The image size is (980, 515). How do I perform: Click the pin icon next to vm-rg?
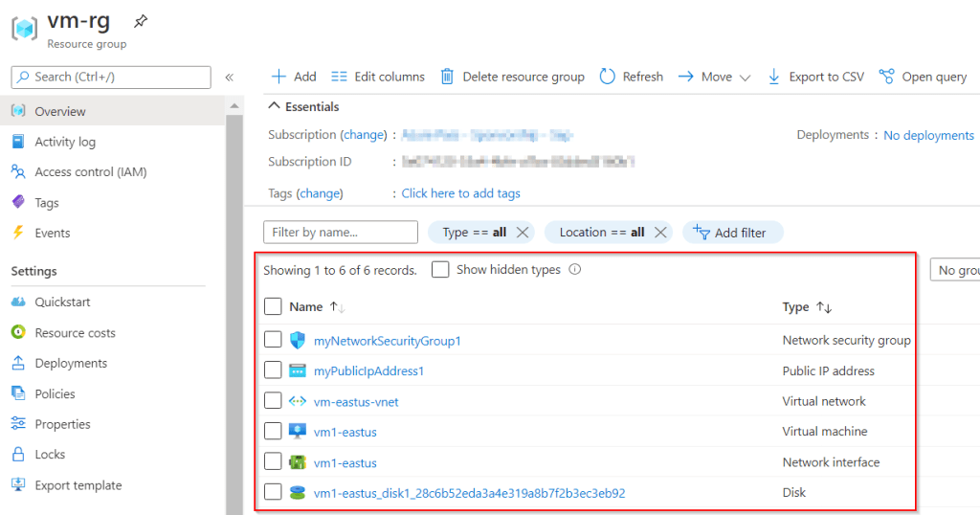click(141, 20)
